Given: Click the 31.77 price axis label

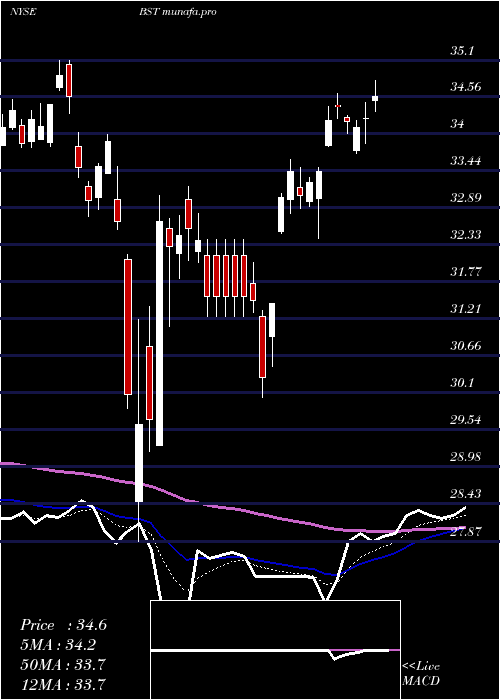Looking at the screenshot, I should tap(465, 273).
